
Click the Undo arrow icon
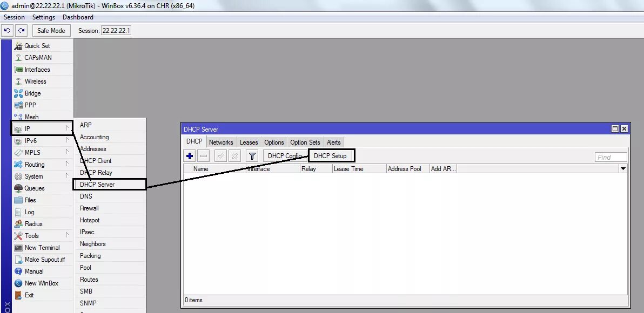coord(8,30)
